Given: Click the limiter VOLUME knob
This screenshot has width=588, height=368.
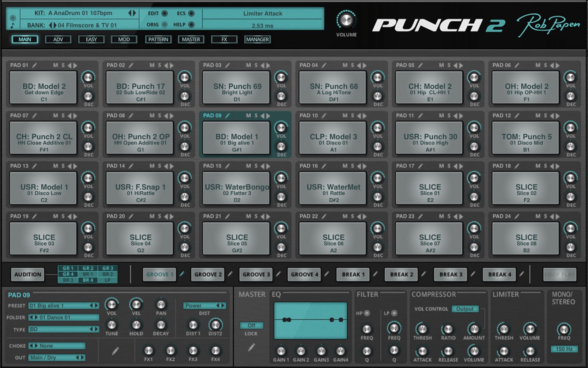Looking at the screenshot, I should 530,329.
